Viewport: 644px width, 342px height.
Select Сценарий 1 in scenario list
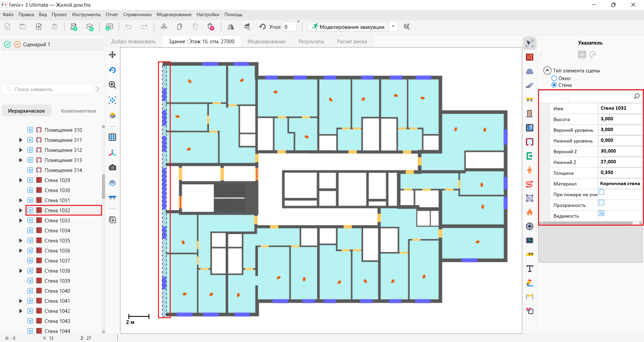(52, 45)
